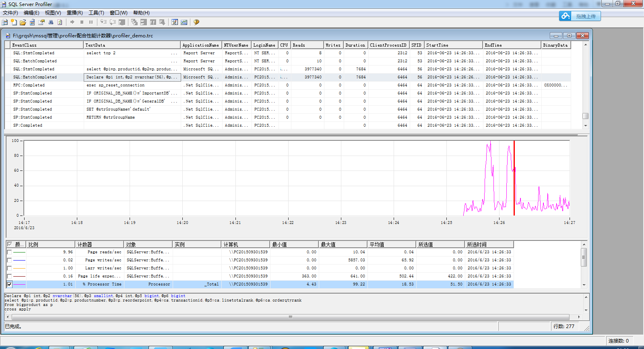
Task: Click the red time marker on the graph
Action: (514, 178)
